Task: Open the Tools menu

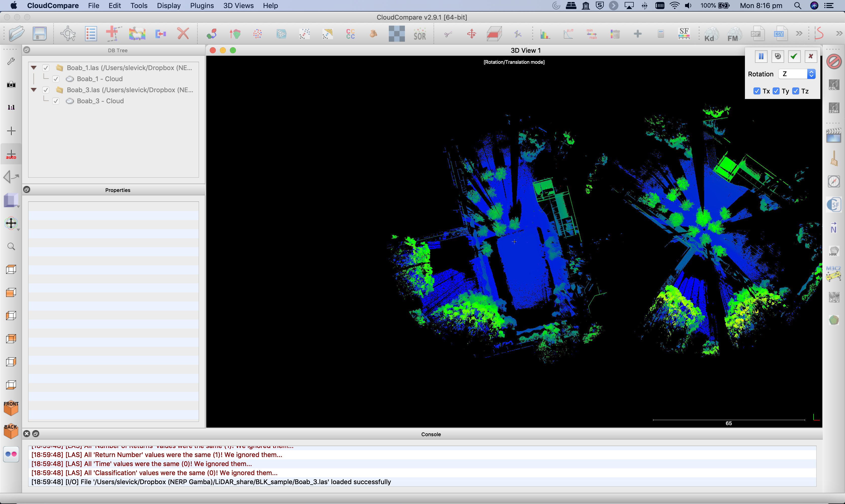Action: 139,6
